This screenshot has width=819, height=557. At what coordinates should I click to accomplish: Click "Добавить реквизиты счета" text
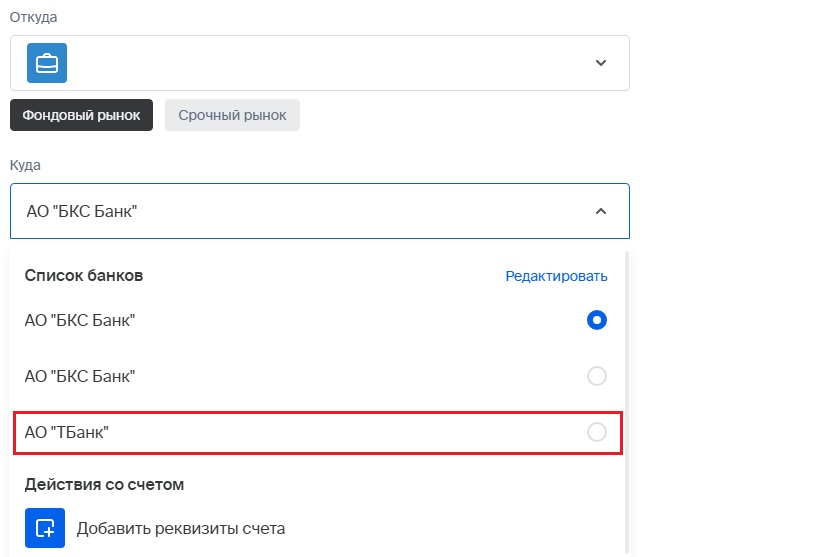point(181,528)
